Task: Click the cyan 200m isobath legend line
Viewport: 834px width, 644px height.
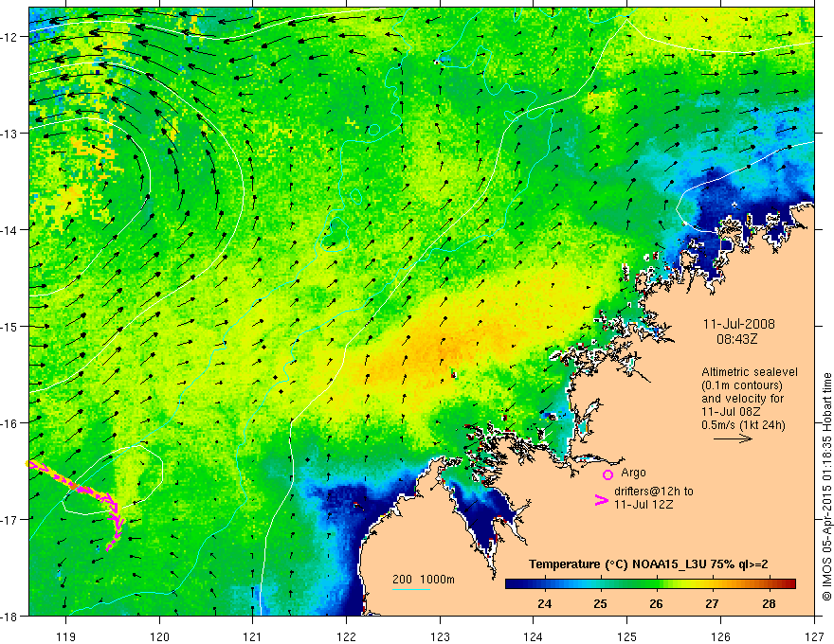Action: 411,589
